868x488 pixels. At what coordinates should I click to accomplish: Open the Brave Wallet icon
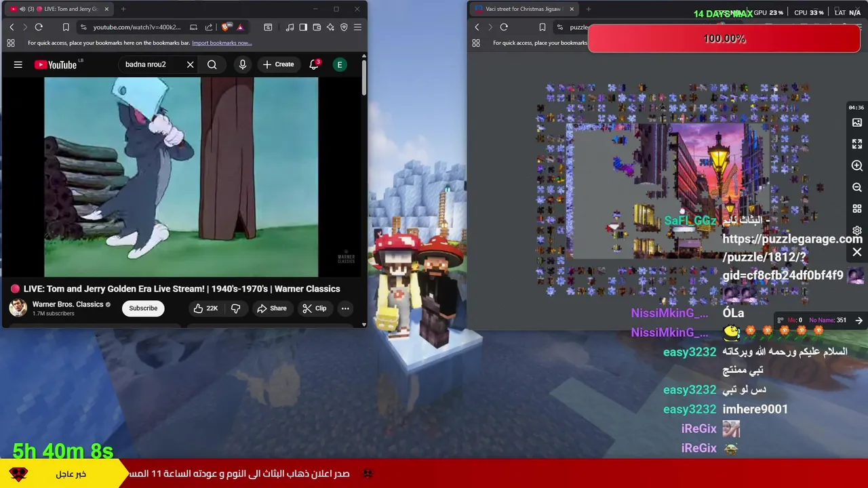(x=317, y=27)
